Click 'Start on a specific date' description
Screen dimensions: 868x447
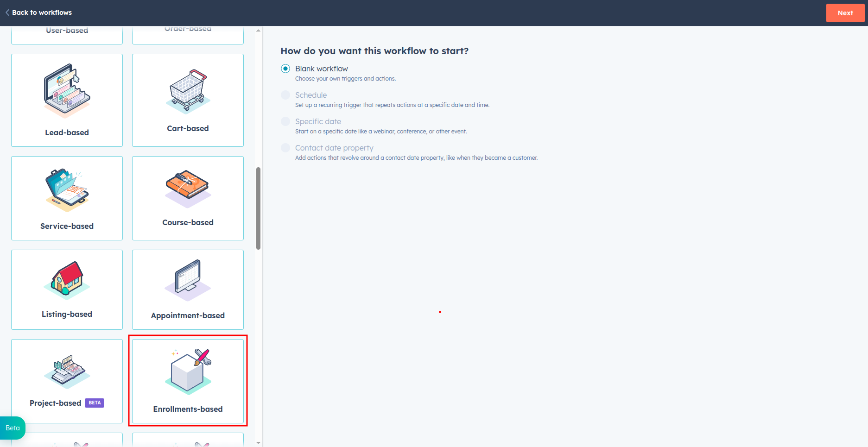[381, 132]
